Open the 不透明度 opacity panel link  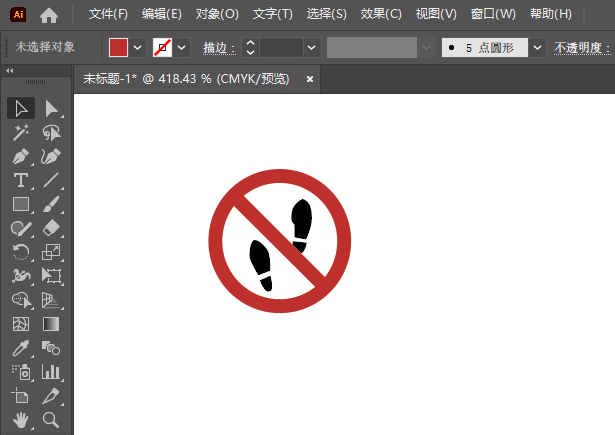click(x=582, y=48)
